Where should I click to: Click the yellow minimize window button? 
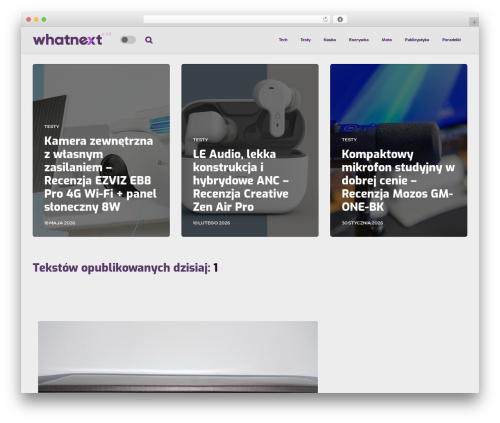coord(36,20)
